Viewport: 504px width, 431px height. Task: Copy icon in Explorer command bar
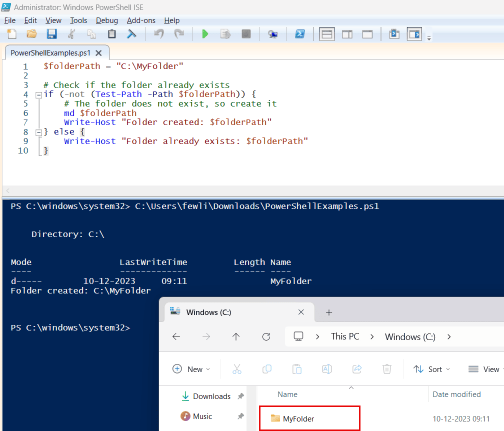[267, 369]
